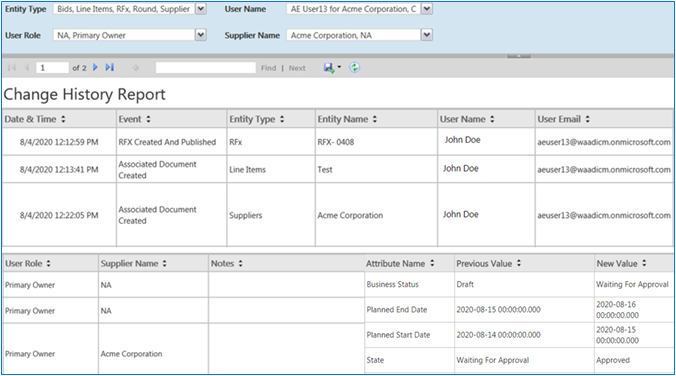Collapse the parameter panel splitter handle
The height and width of the screenshot is (376, 676).
(519, 56)
